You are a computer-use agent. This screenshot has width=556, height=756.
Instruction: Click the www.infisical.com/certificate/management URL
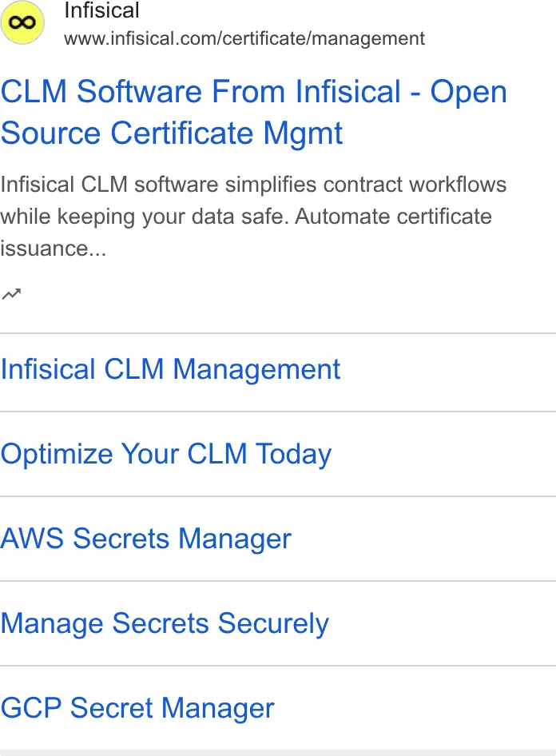244,38
